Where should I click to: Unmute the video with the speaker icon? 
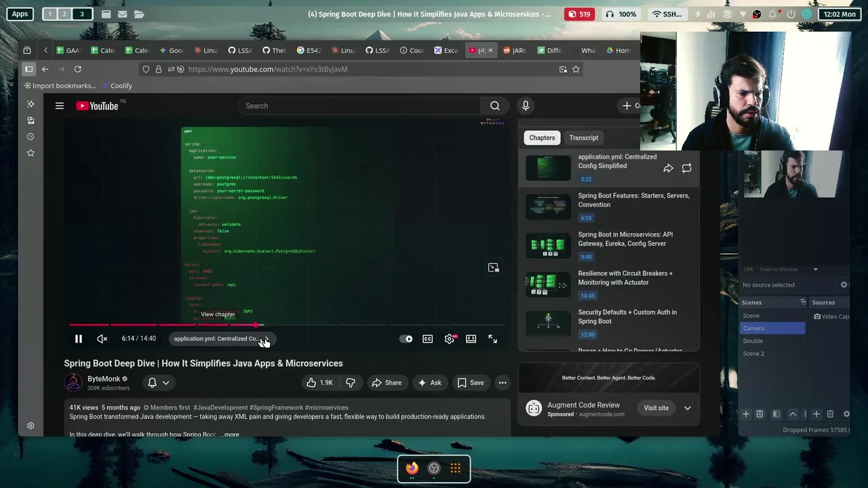(x=102, y=339)
